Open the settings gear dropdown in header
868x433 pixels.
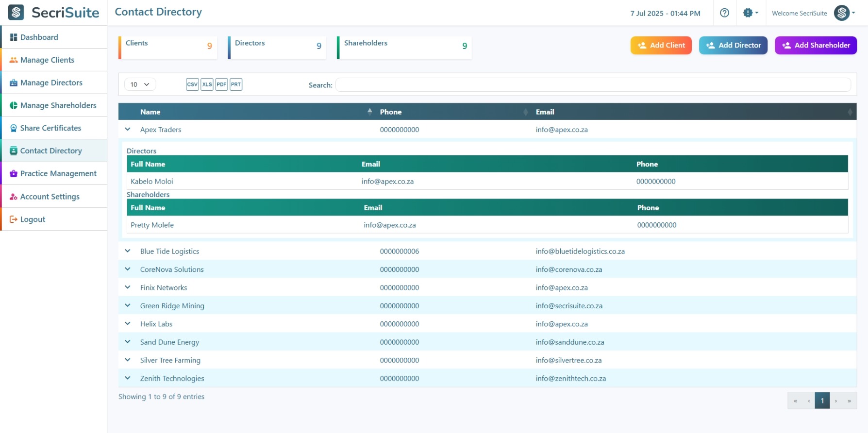click(751, 13)
